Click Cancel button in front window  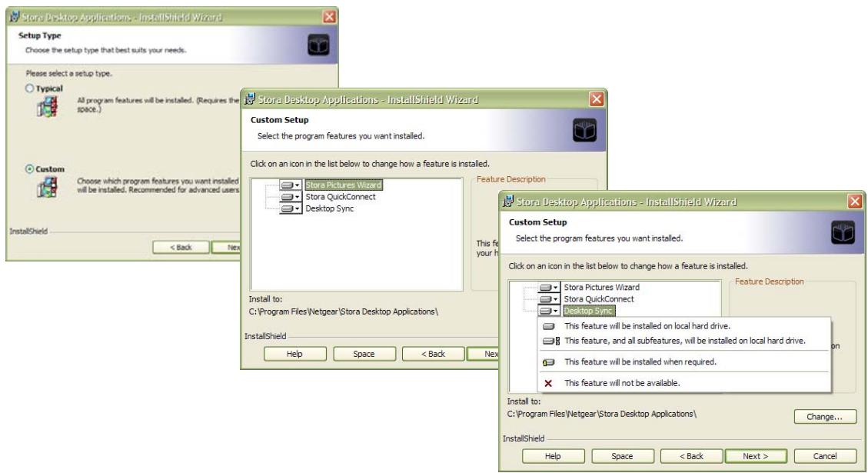click(x=825, y=456)
